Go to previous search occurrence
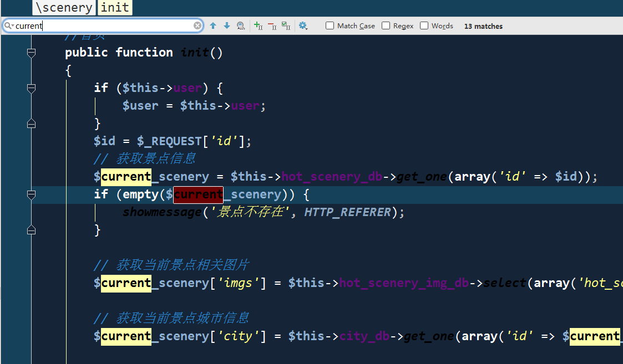The image size is (623, 364). tap(213, 26)
